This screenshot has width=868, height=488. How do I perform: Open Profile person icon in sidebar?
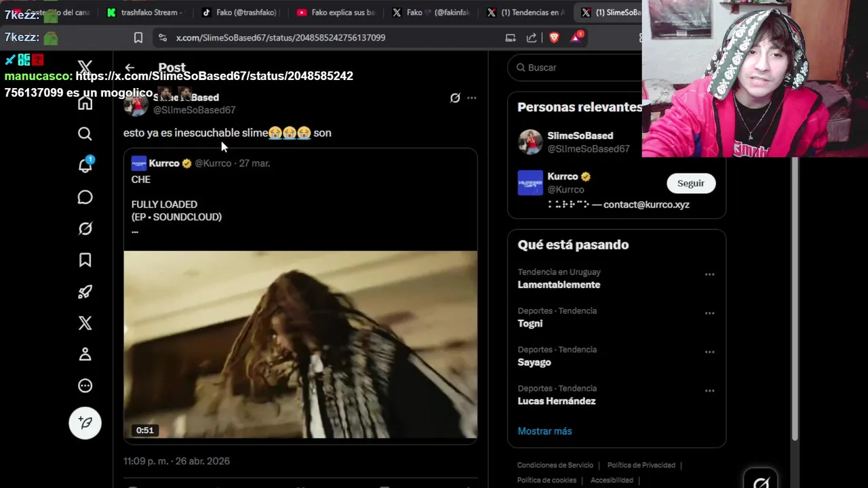pos(85,354)
